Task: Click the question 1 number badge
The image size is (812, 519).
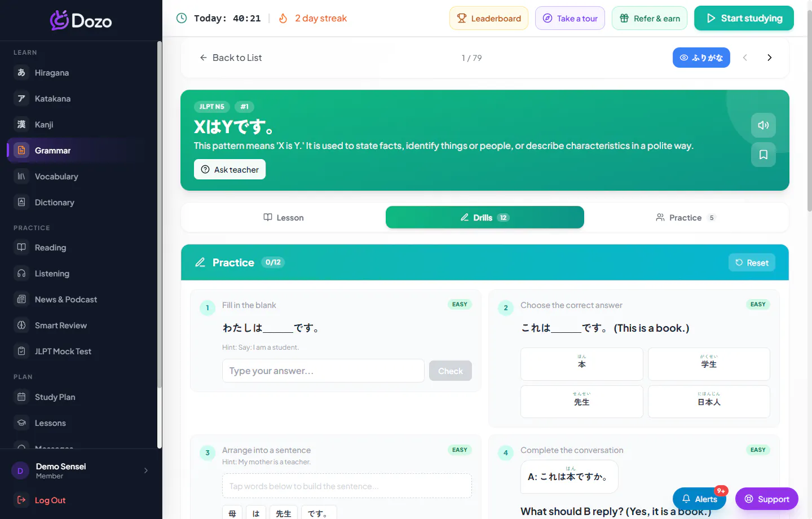Action: [208, 307]
